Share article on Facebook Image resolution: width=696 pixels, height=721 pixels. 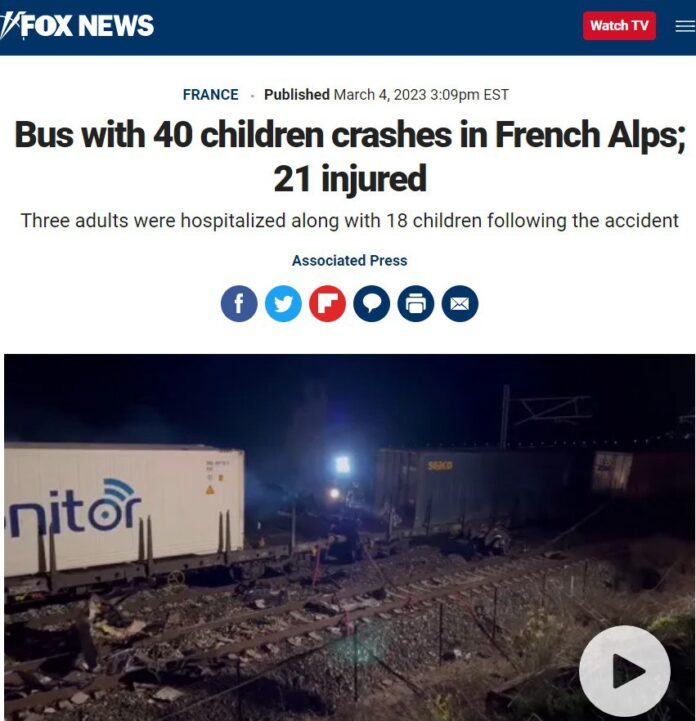[x=239, y=303]
